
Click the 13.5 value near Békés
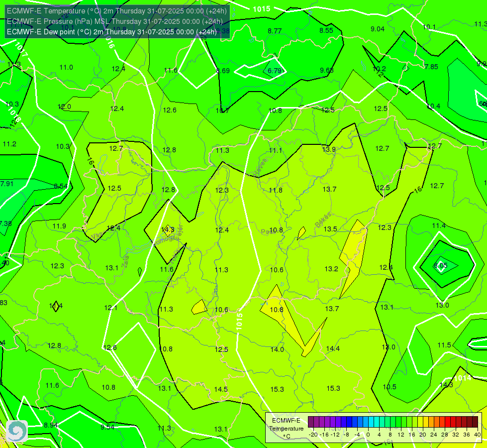click(x=330, y=229)
